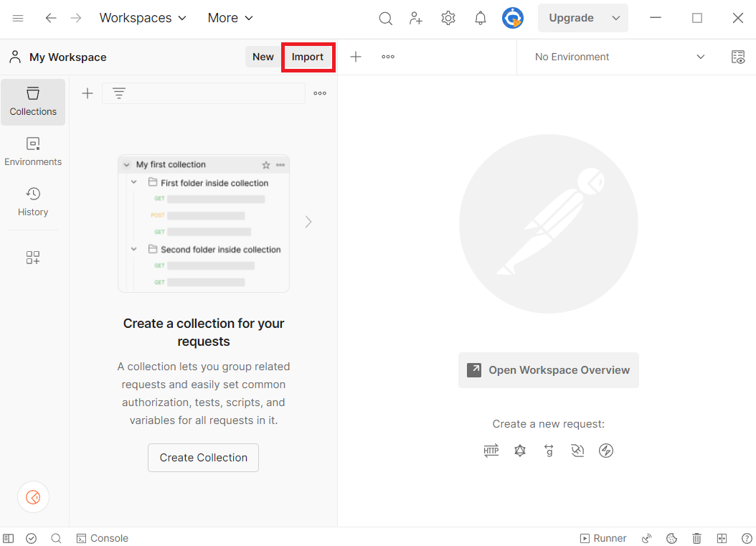Create a new MQTT request
756x546 pixels.
[606, 451]
